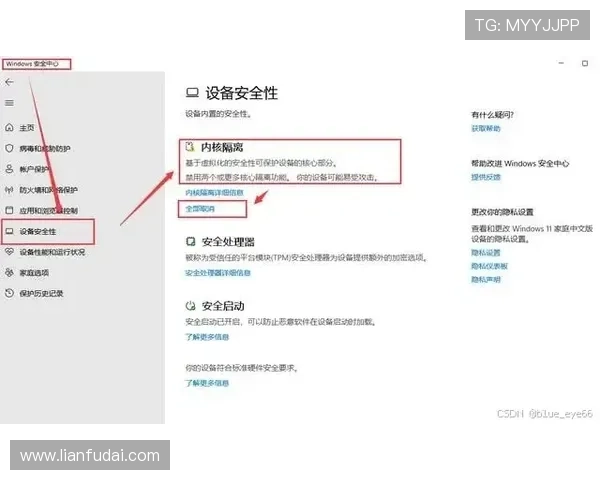This screenshot has width=600, height=480.
Task: Click the 安全处理器 chip icon
Action: [190, 242]
